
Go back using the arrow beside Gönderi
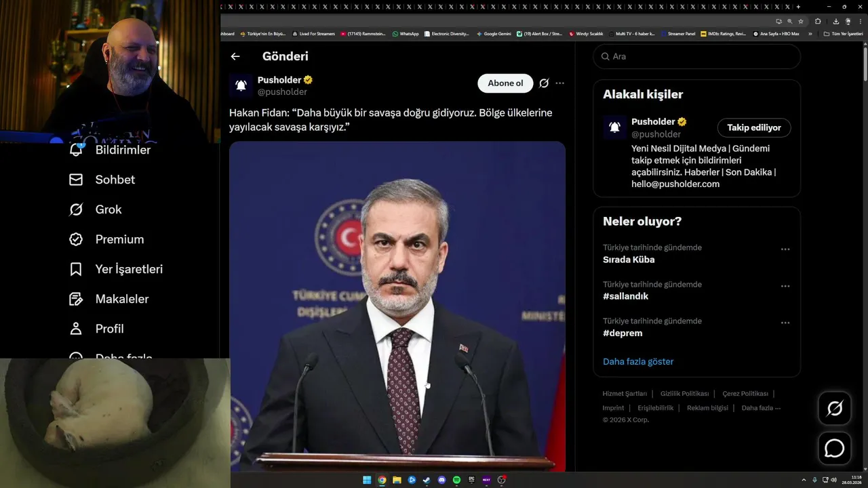[235, 56]
